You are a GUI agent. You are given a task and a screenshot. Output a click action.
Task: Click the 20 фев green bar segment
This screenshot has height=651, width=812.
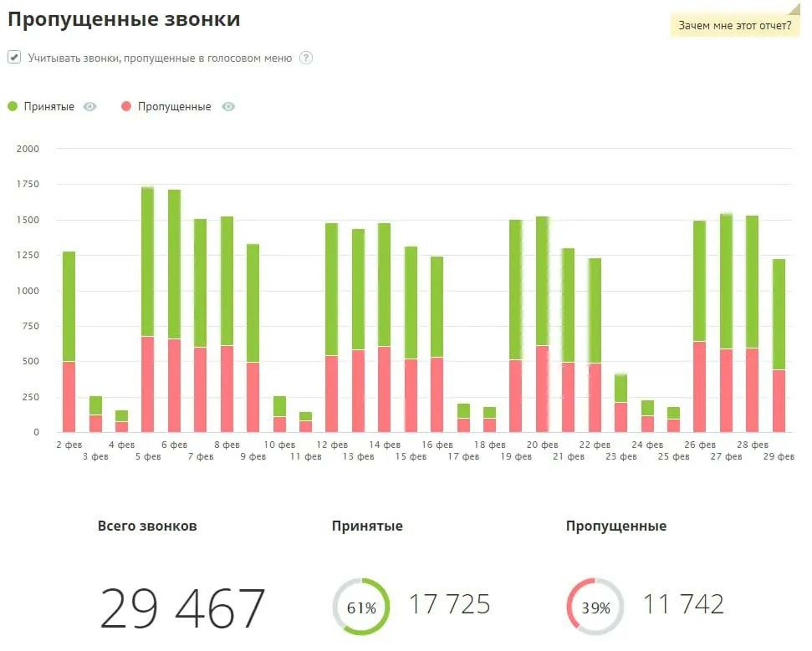pyautogui.click(x=542, y=281)
